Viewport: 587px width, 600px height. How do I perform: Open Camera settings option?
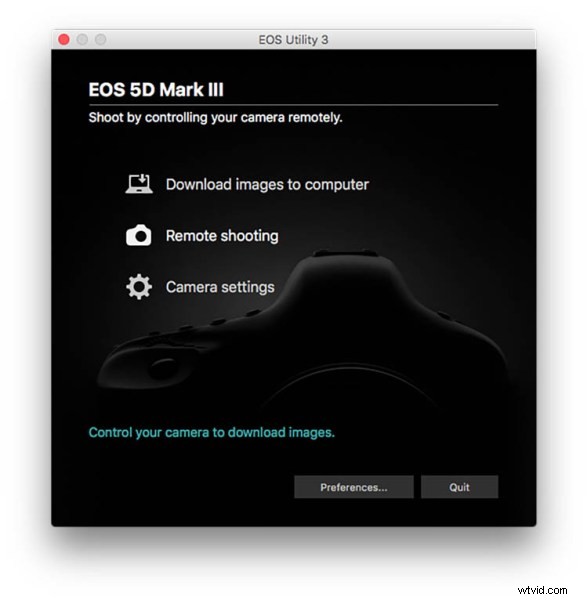click(x=220, y=287)
